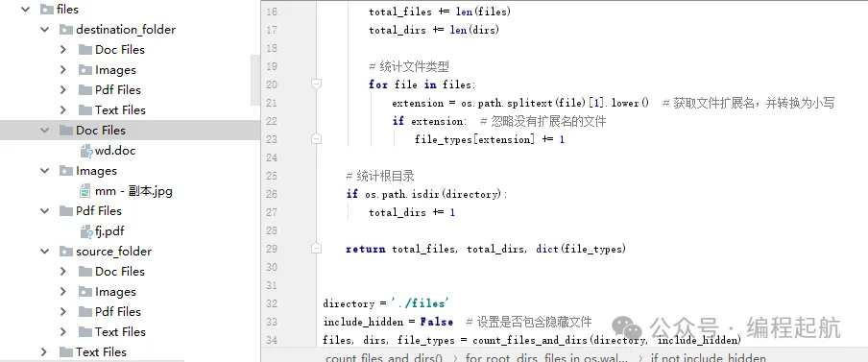The image size is (868, 362).
Task: Click the source_folder folder icon
Action: pos(66,252)
